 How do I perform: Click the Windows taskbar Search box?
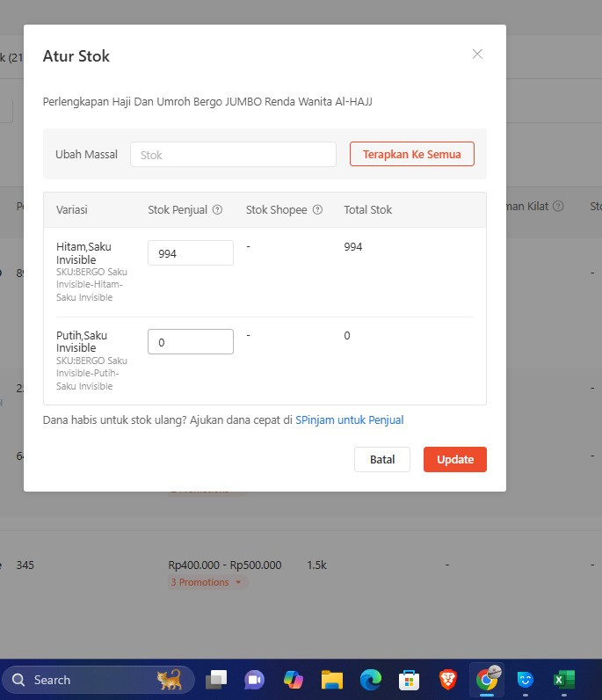(98, 680)
